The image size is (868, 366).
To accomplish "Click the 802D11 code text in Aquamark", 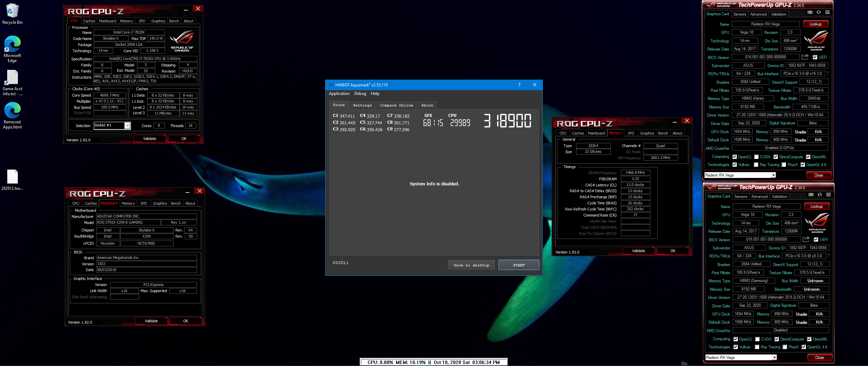I will [340, 263].
